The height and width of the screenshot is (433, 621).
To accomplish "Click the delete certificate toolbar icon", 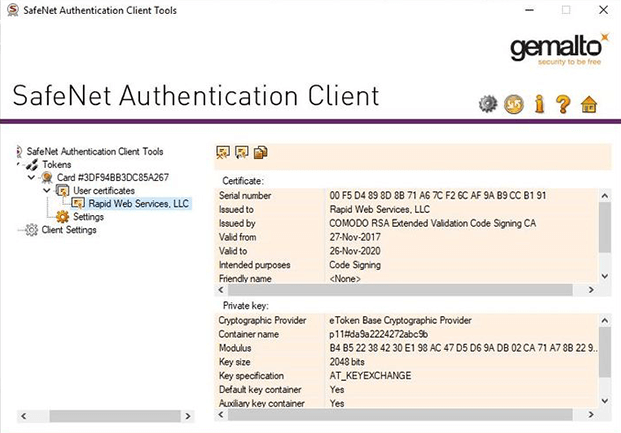I will coord(223,152).
